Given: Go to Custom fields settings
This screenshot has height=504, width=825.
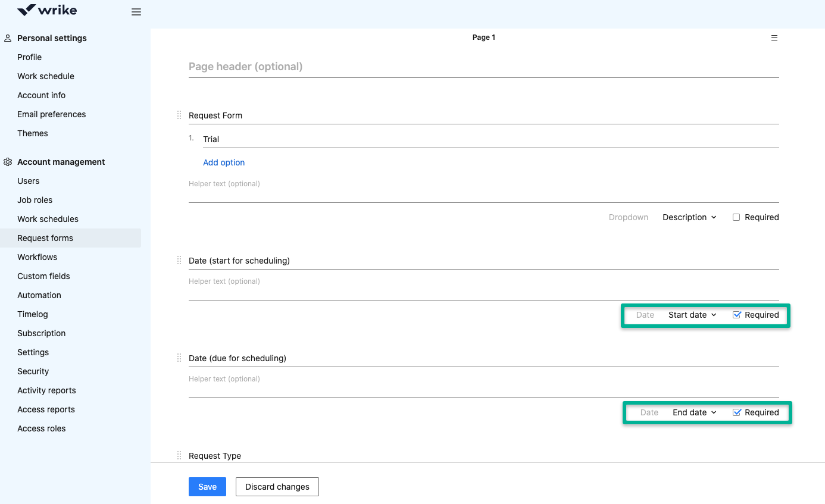Looking at the screenshot, I should (43, 276).
